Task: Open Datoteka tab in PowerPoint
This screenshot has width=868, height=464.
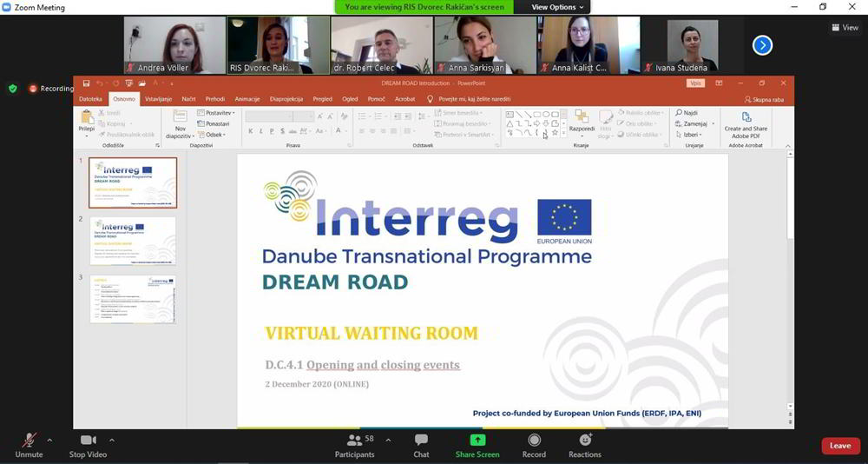Action: coord(91,99)
